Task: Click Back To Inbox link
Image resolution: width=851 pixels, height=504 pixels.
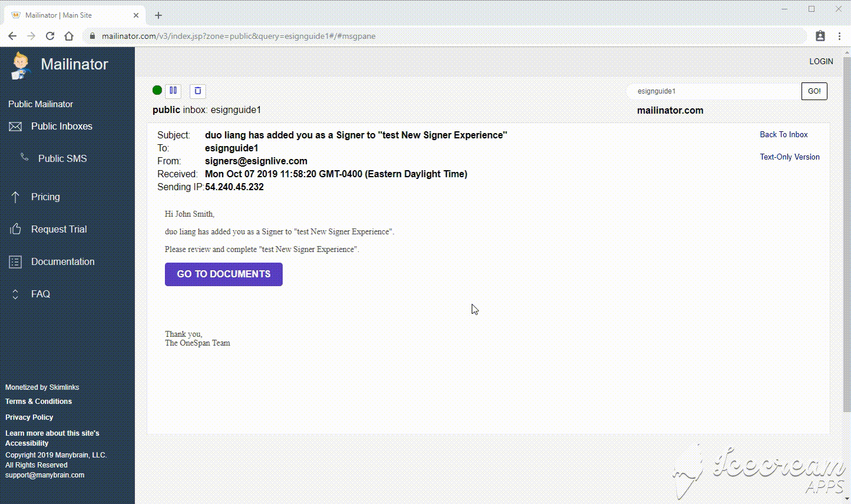Action: (784, 134)
